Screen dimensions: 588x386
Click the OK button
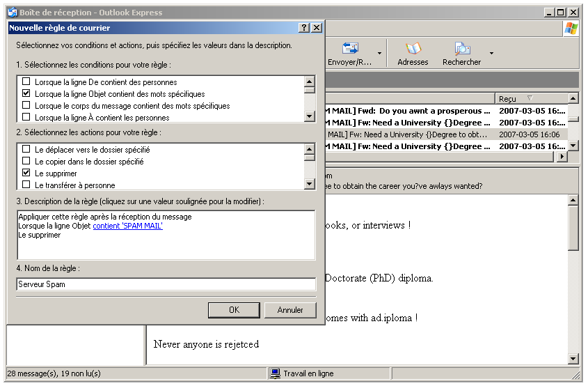click(x=234, y=310)
